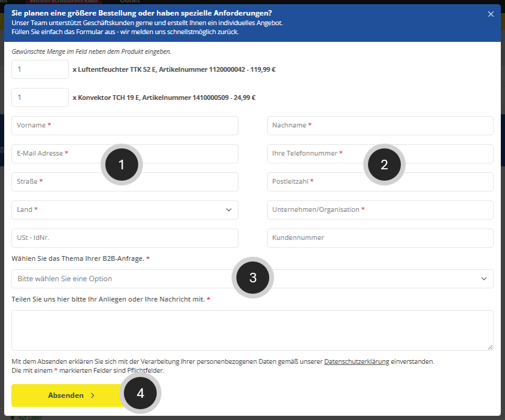
Task: Select the Postleitzahl field
Action: tap(380, 182)
